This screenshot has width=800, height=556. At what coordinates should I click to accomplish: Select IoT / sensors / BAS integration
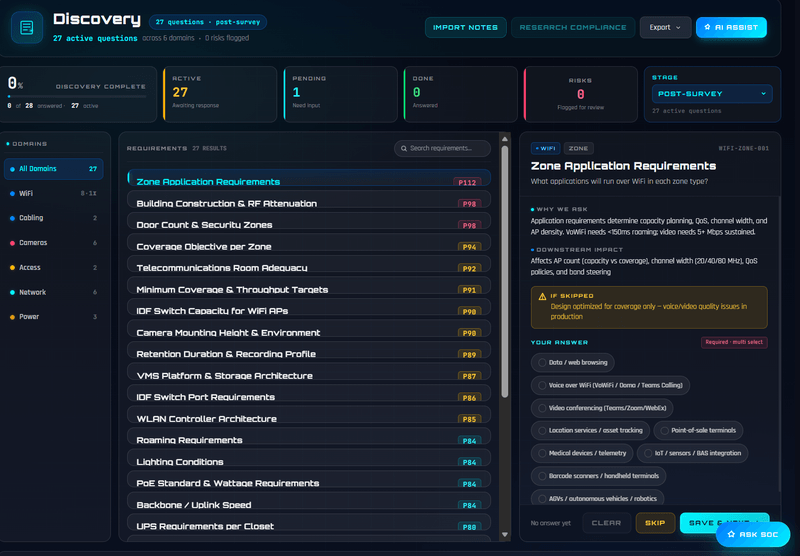[x=692, y=453]
